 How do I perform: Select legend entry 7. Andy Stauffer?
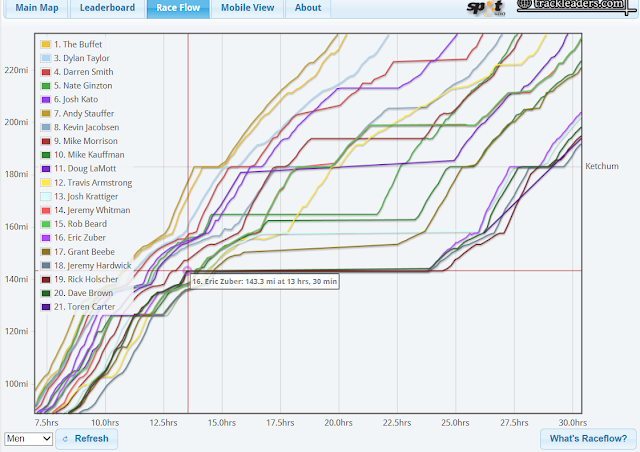[x=84, y=114]
